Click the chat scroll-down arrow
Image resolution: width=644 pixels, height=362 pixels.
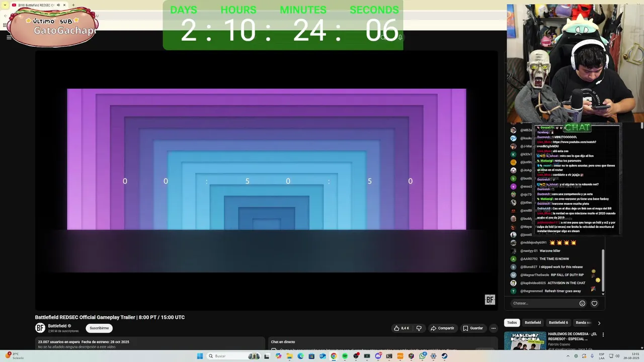(603, 294)
